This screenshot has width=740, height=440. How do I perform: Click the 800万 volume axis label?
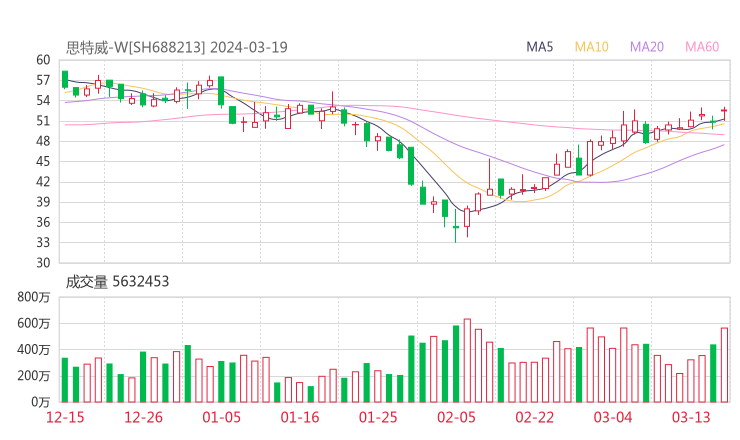click(x=34, y=297)
